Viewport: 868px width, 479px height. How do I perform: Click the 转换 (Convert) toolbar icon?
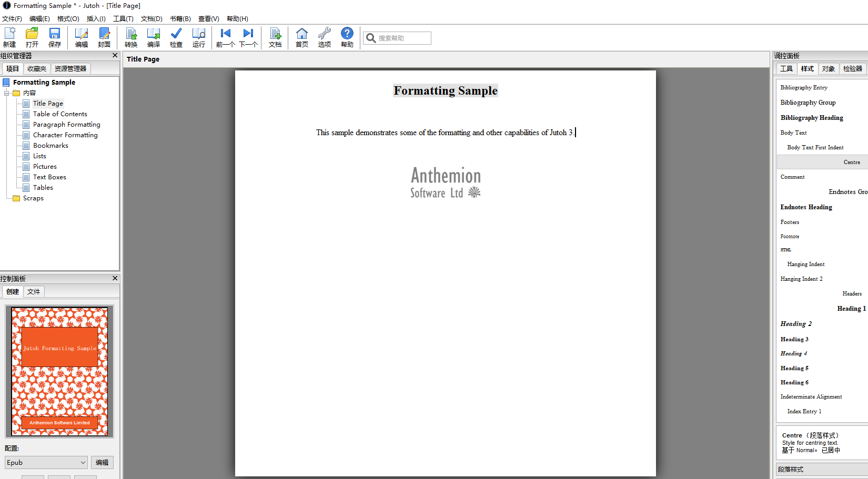coord(131,37)
